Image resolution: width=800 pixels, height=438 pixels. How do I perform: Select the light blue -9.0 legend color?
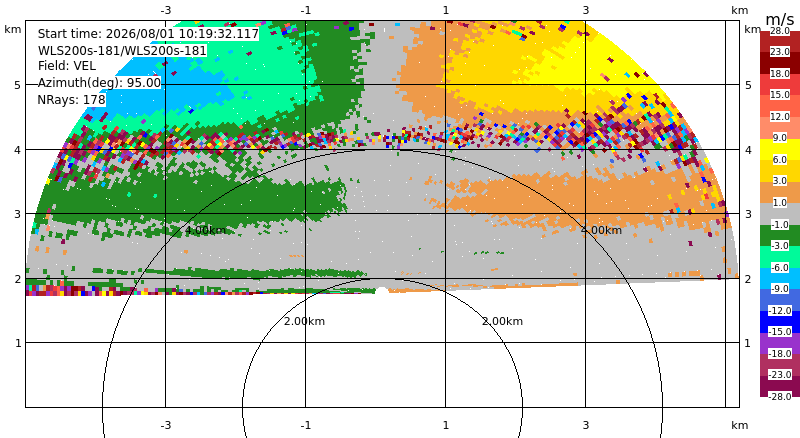click(x=780, y=278)
